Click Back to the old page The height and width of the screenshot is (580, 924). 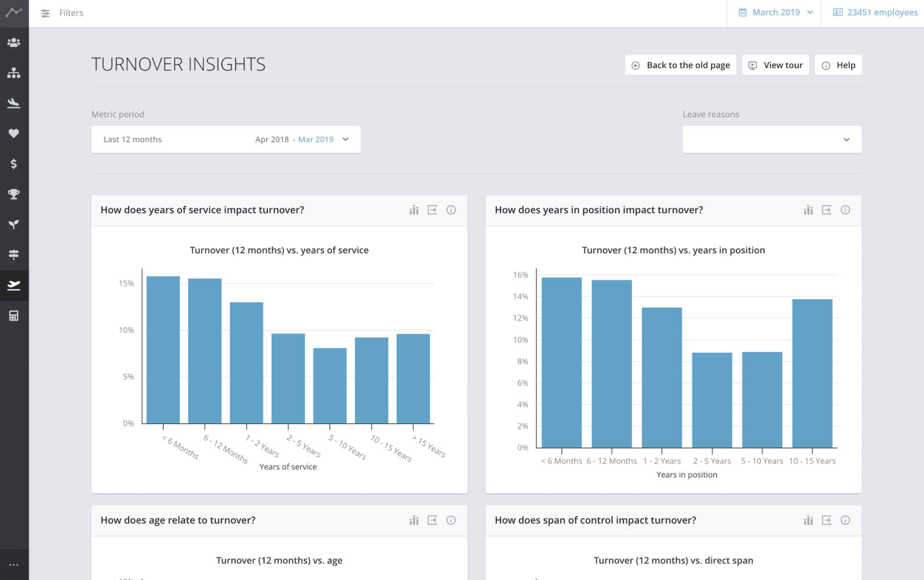coord(680,65)
